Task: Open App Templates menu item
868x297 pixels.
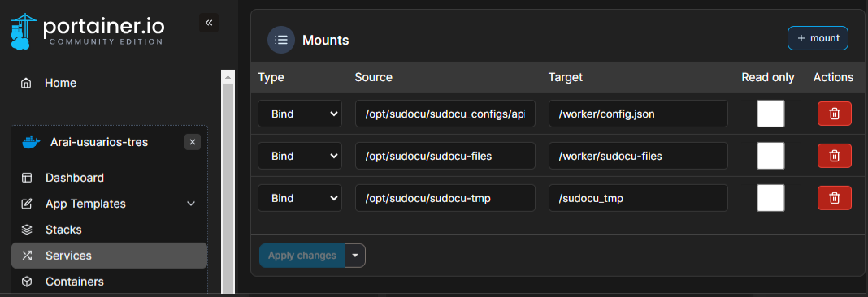Action: pos(85,204)
